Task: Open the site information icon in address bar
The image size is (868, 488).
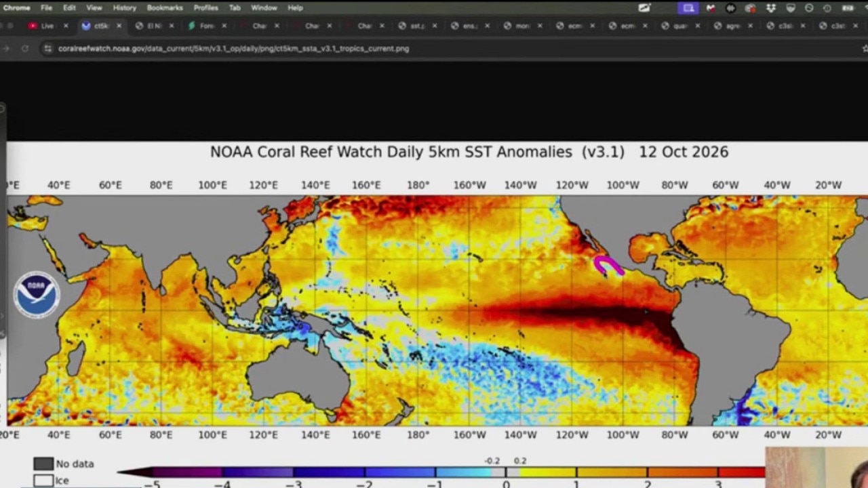Action: coord(47,49)
